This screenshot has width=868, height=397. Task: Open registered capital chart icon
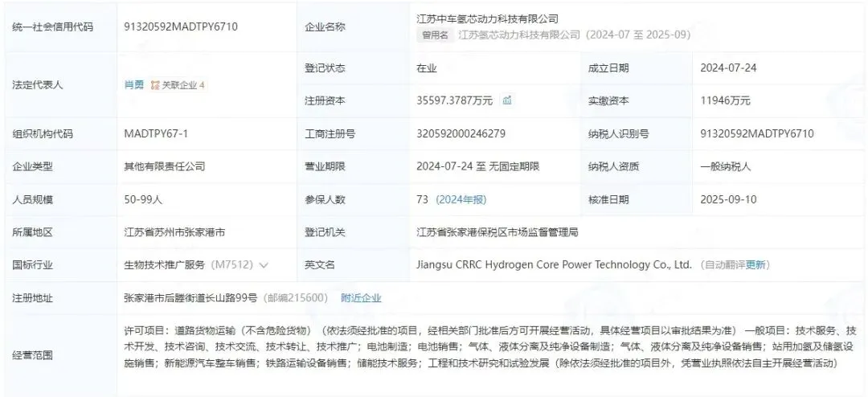pyautogui.click(x=506, y=100)
